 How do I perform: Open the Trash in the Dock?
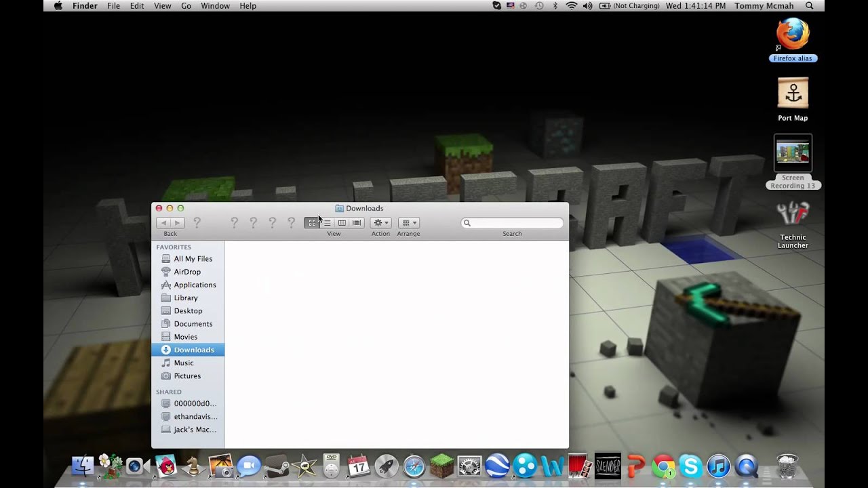(x=787, y=466)
